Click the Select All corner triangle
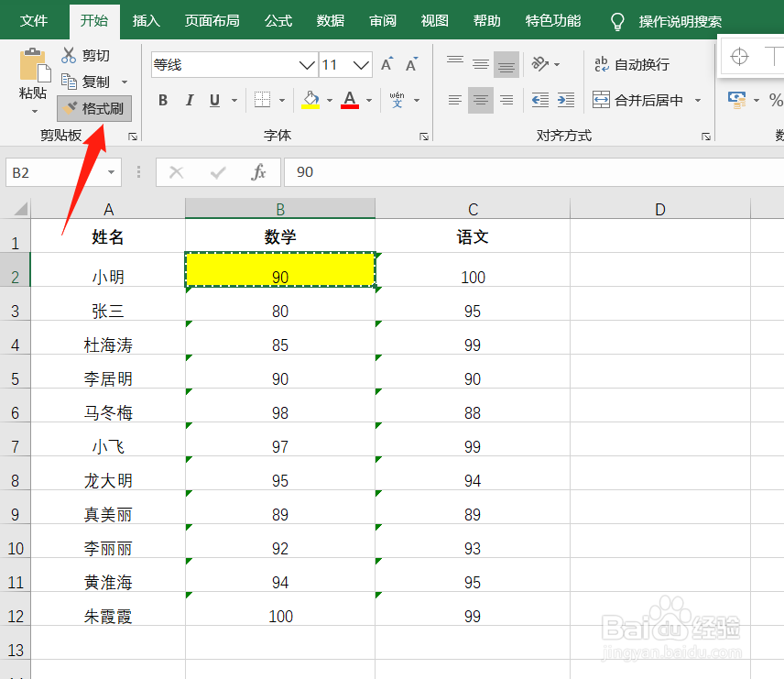Screen dimensions: 784x679 click(x=20, y=208)
